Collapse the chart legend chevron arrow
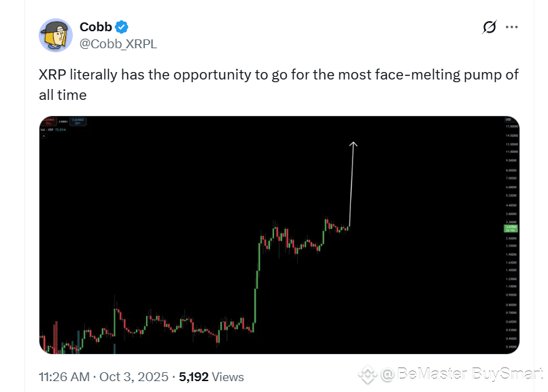This screenshot has width=548, height=392. [44, 136]
